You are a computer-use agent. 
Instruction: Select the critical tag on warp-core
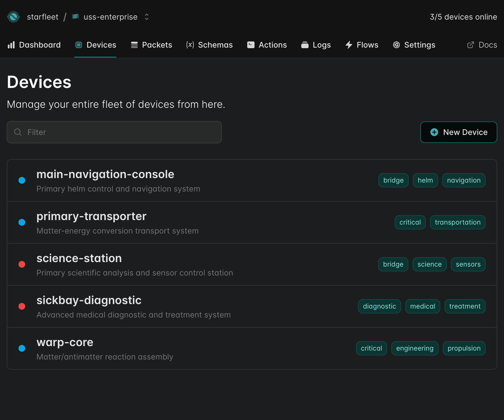click(x=371, y=348)
